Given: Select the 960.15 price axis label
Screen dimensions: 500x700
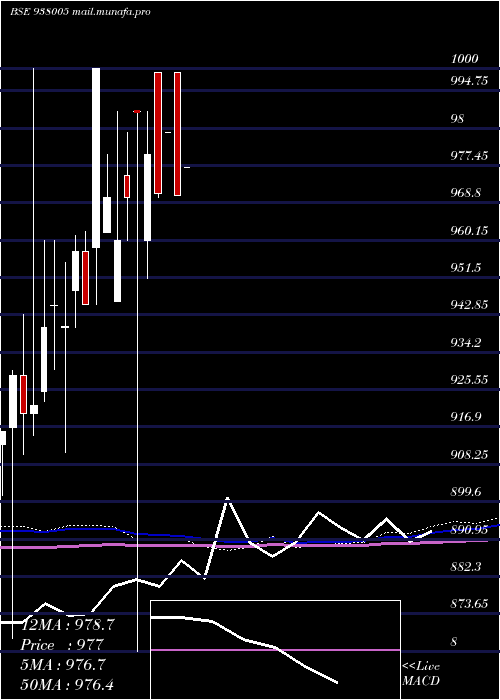Looking at the screenshot, I should [469, 230].
